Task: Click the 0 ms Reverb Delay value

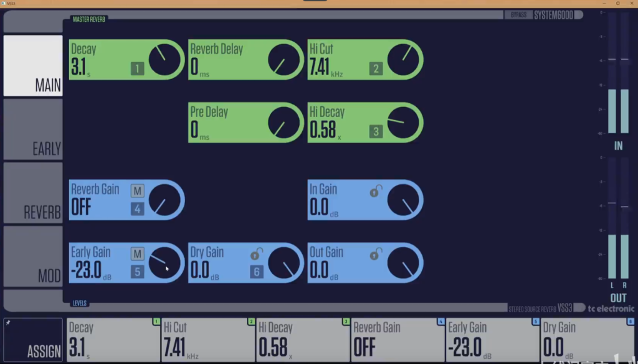Action: click(200, 67)
